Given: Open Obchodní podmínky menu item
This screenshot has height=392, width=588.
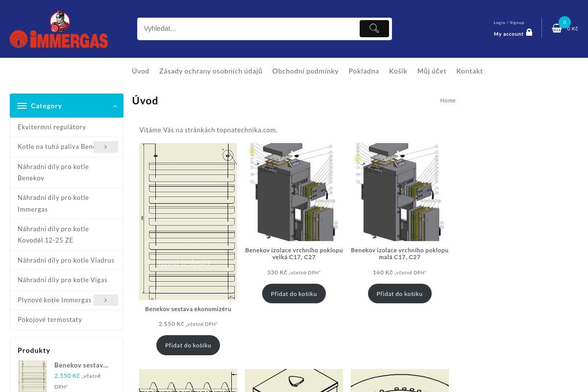Looking at the screenshot, I should point(305,71).
